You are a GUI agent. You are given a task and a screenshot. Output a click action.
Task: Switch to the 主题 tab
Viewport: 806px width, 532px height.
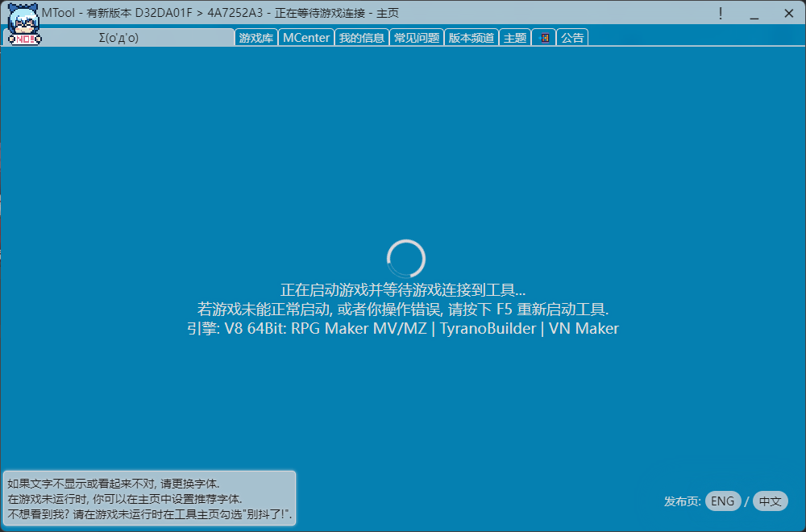515,38
